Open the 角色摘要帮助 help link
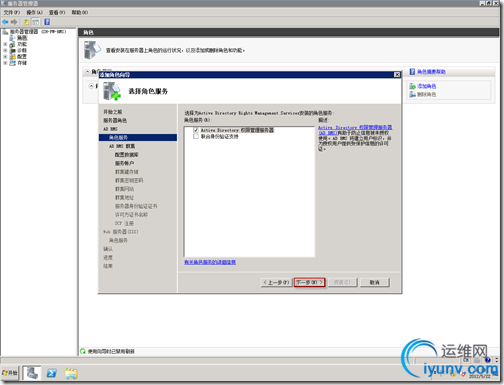This screenshot has width=504, height=385. [x=431, y=72]
